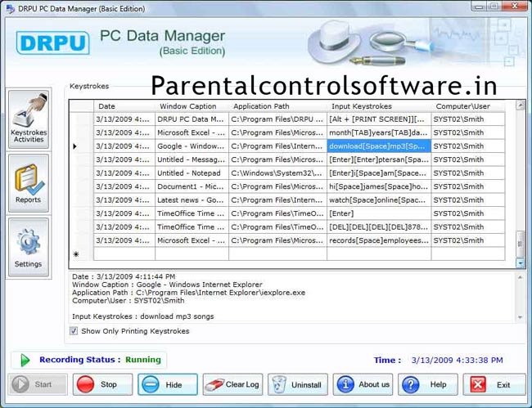Click scroll-down arrow of details pane

pos(520,317)
